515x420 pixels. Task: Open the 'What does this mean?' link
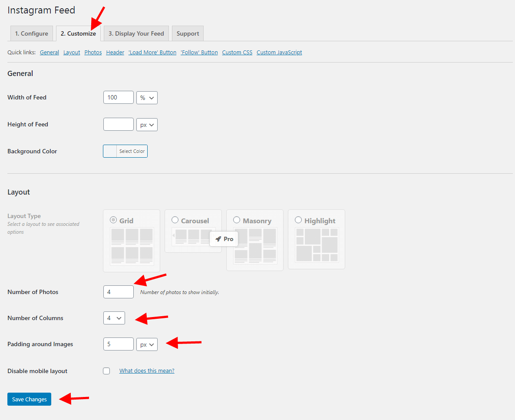point(147,371)
